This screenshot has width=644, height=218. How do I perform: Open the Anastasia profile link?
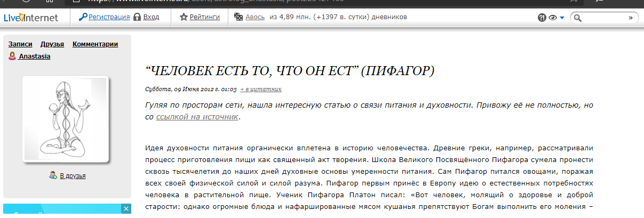point(34,56)
